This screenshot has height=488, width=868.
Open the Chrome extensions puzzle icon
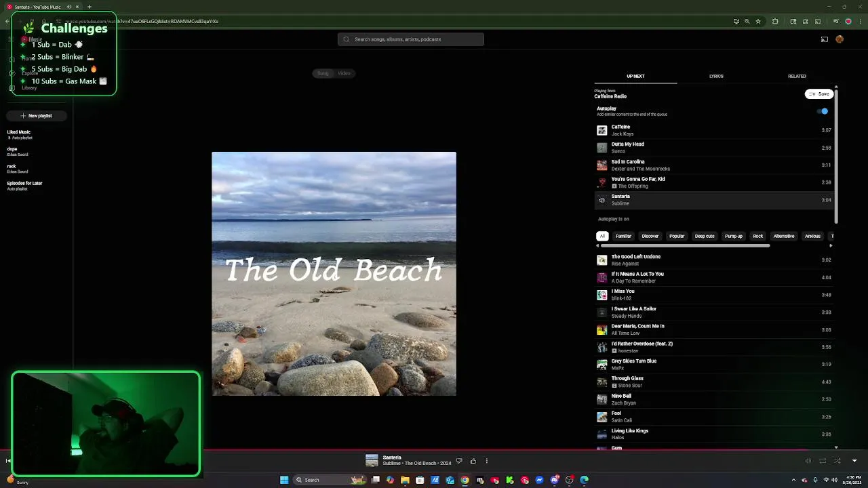click(775, 21)
